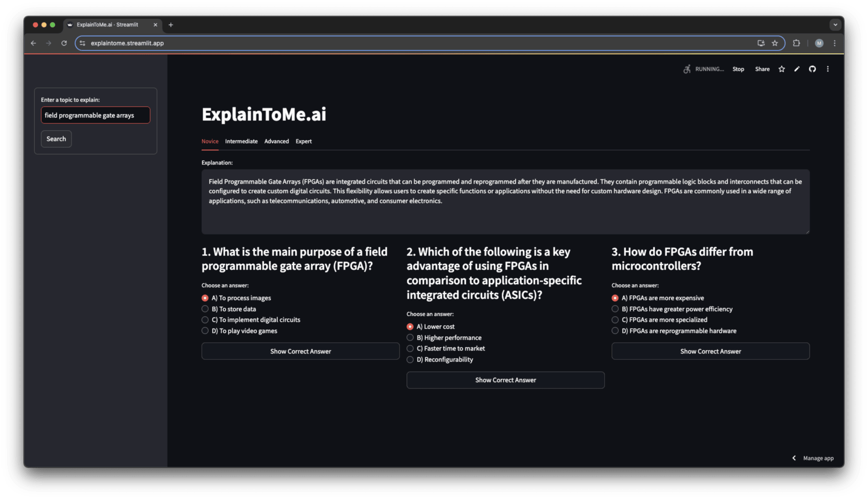Open the GitHub repository icon

812,69
